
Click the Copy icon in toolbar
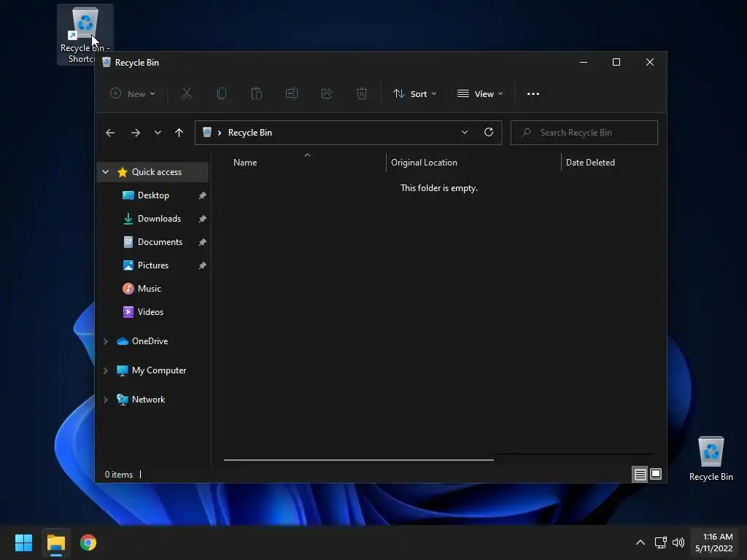[x=222, y=94]
